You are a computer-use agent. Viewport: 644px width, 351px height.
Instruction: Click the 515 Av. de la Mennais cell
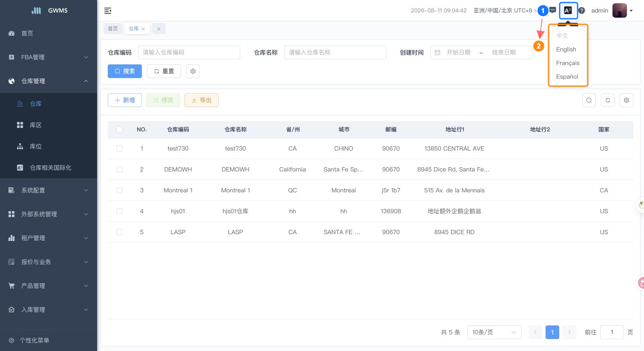454,190
